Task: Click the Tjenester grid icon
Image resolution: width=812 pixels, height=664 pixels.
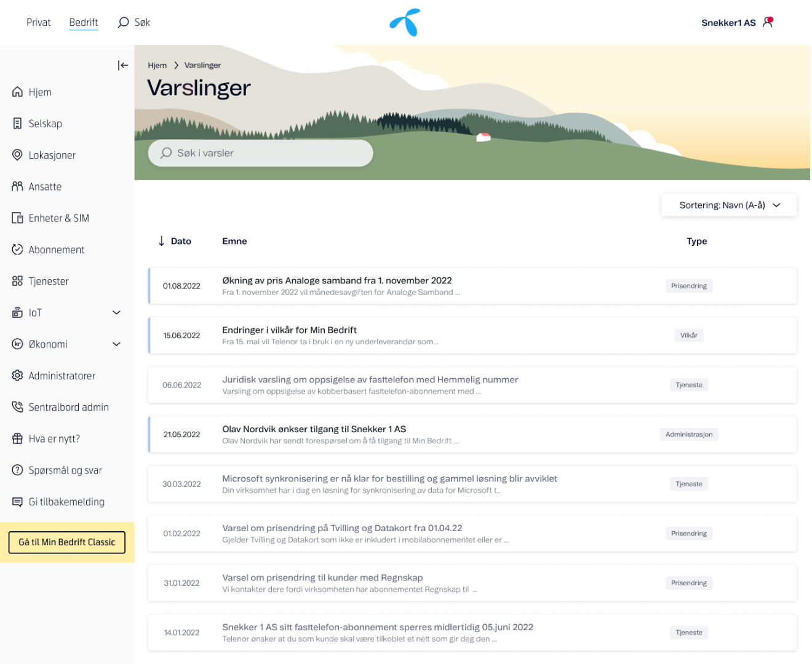Action: pyautogui.click(x=17, y=281)
